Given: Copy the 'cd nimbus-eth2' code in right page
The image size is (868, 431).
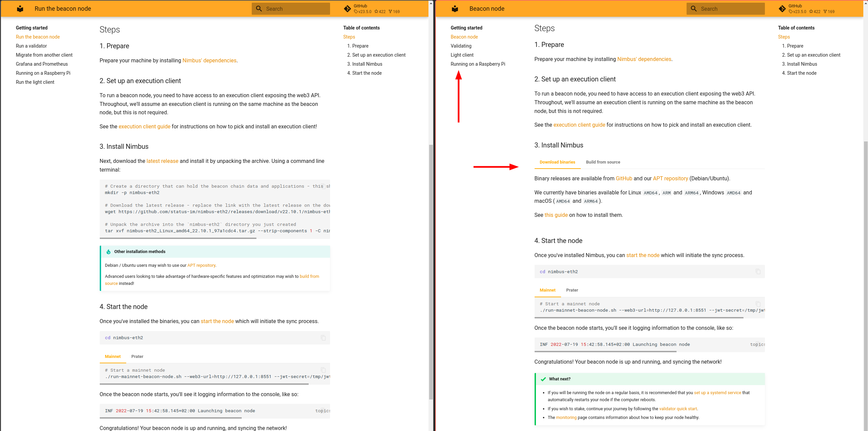Looking at the screenshot, I should point(758,271).
